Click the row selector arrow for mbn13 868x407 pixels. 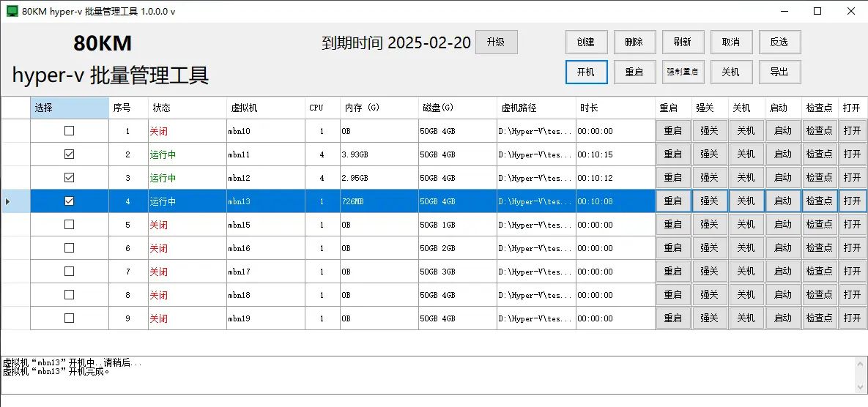point(8,201)
